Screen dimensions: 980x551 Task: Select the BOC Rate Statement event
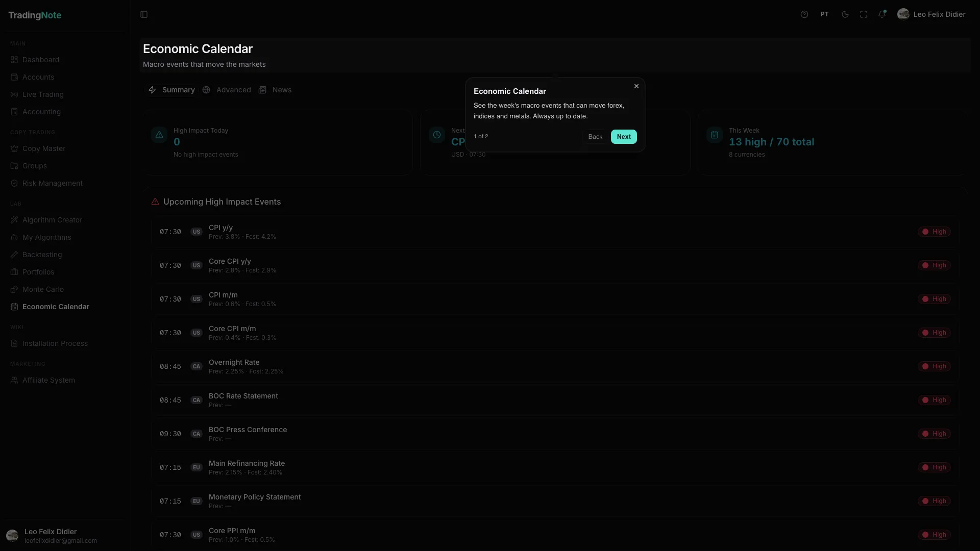[555, 400]
